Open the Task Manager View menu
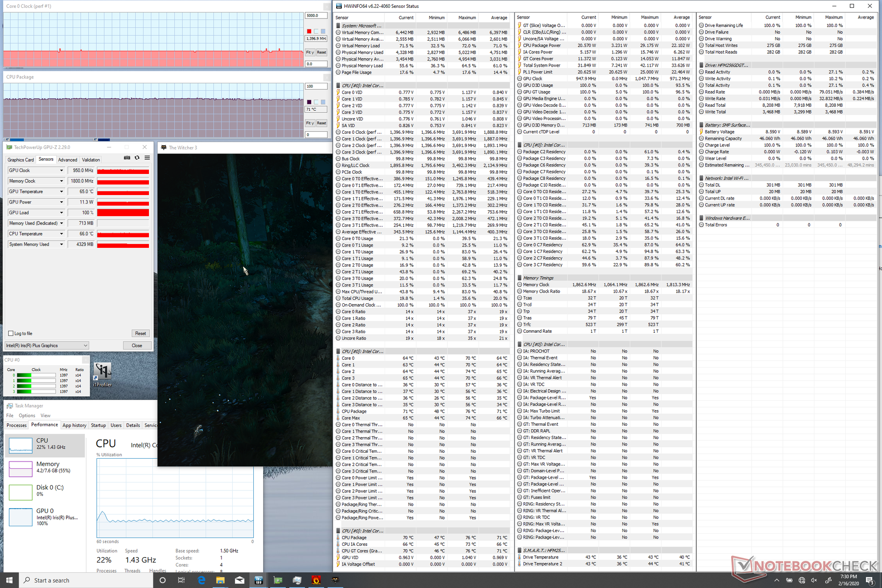Screen dimensions: 882x588 click(46, 416)
